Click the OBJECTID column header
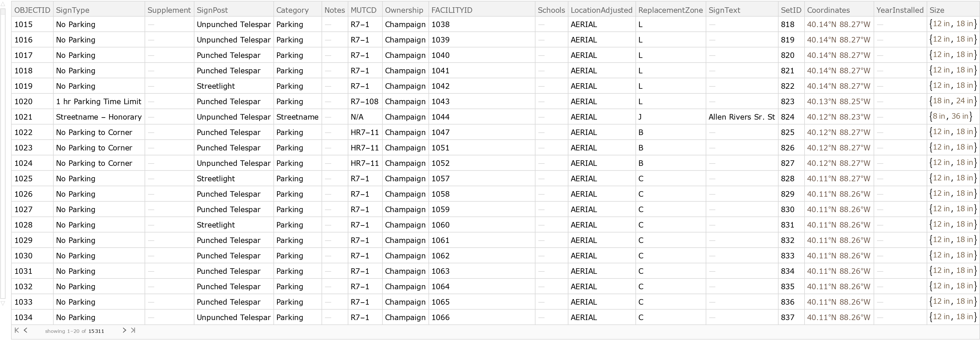The height and width of the screenshot is (348, 980). (32, 10)
